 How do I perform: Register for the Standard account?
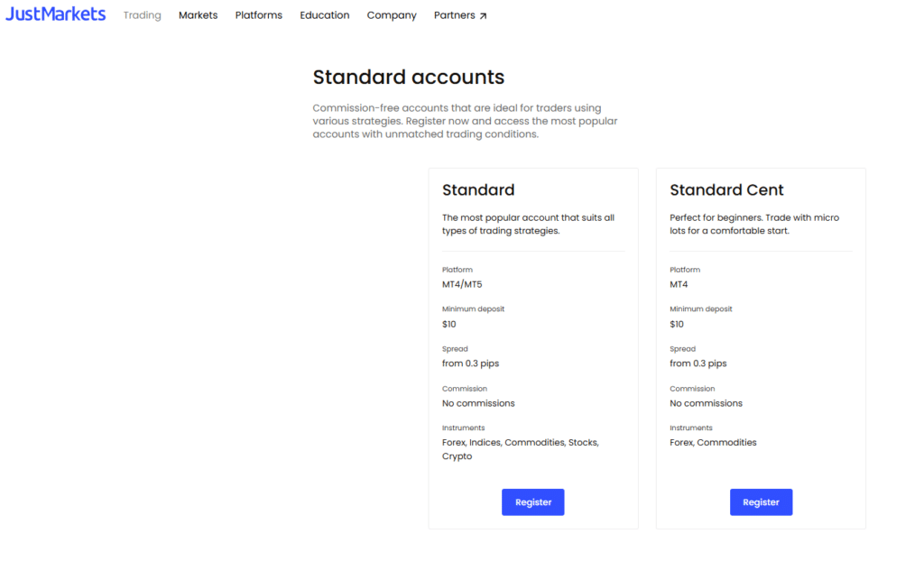[x=532, y=502]
